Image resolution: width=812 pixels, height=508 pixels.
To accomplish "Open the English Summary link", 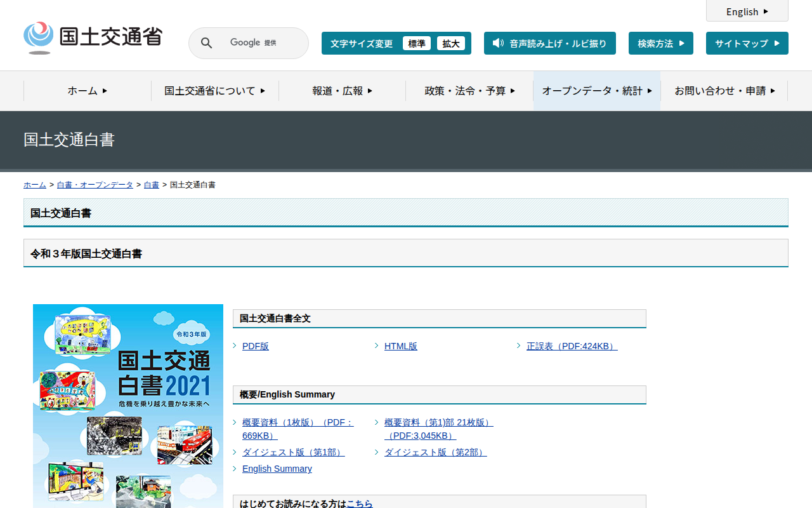I will pos(277,469).
